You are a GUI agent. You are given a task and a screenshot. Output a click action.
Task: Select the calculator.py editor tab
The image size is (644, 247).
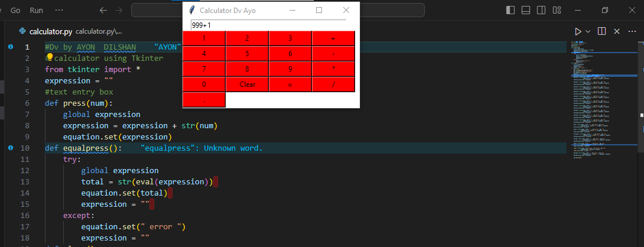[x=50, y=31]
